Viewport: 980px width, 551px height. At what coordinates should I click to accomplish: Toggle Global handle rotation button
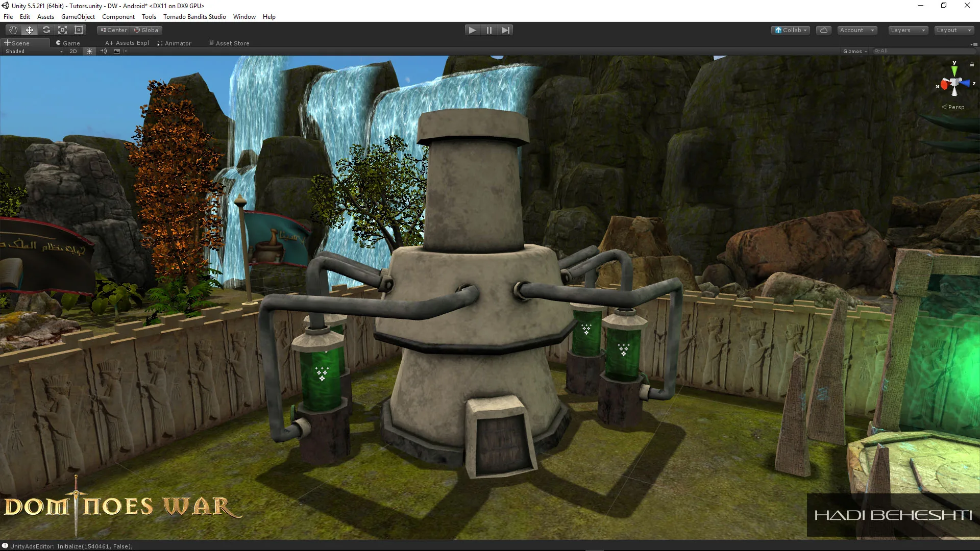pyautogui.click(x=147, y=30)
